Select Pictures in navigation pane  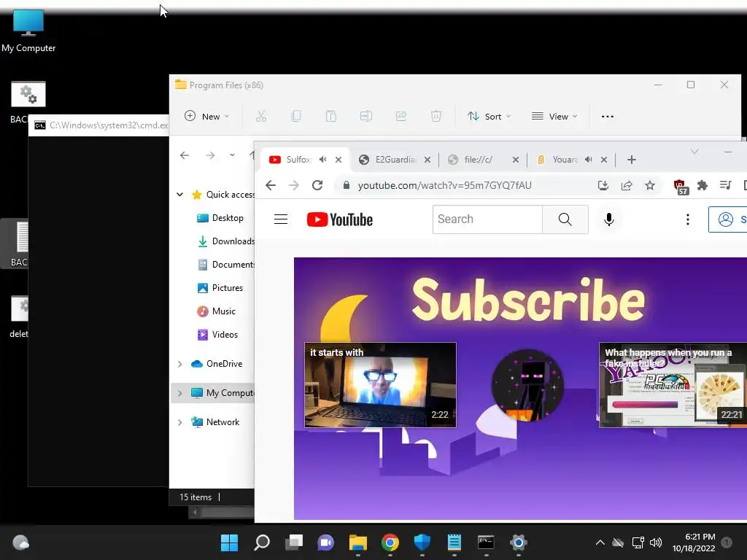click(x=220, y=287)
